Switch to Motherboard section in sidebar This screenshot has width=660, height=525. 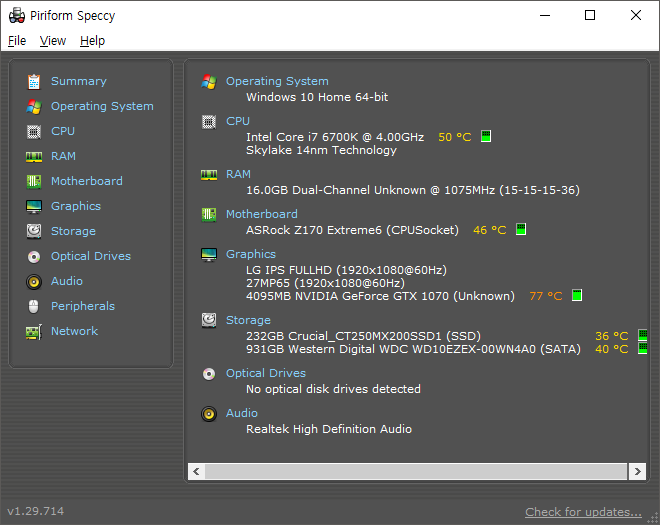point(87,181)
